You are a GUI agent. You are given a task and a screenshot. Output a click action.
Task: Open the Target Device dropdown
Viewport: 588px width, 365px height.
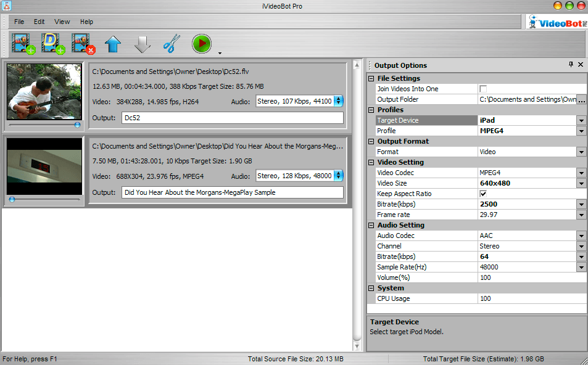[x=581, y=120]
